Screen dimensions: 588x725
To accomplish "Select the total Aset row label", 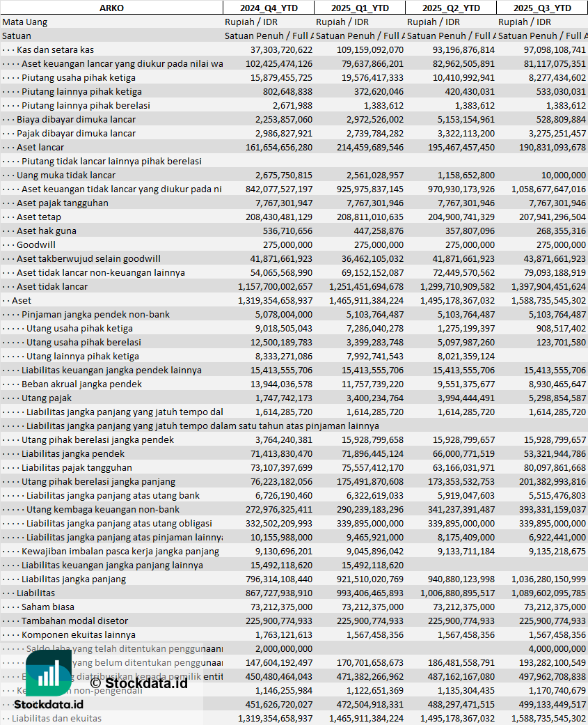I will (22, 301).
